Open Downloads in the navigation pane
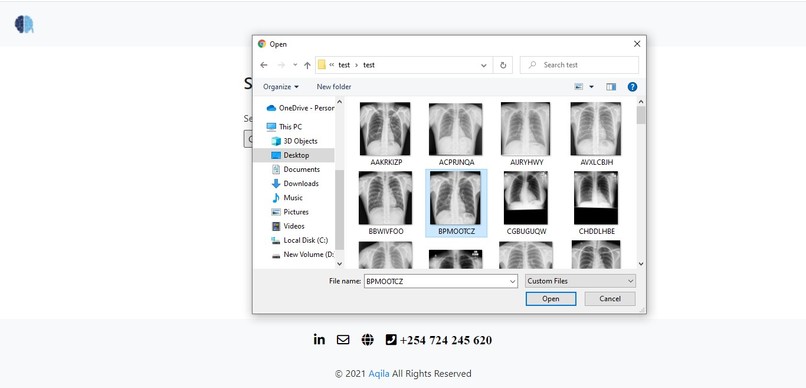Screen dimensions: 806x388 [x=295, y=183]
